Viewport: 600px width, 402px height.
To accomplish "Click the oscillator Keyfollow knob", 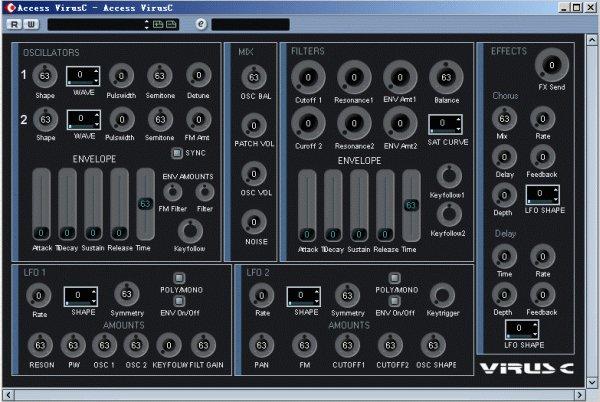I will pyautogui.click(x=190, y=231).
